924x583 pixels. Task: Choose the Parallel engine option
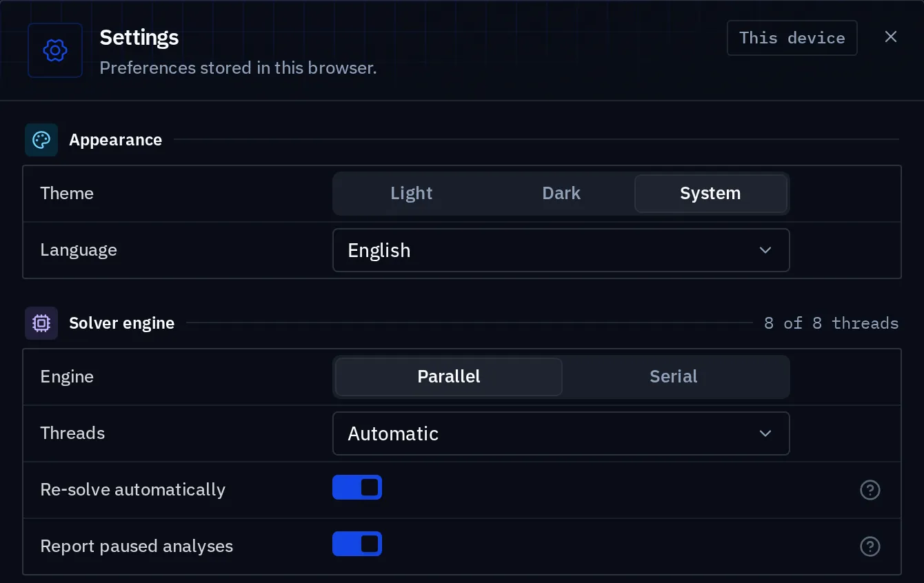pos(449,377)
